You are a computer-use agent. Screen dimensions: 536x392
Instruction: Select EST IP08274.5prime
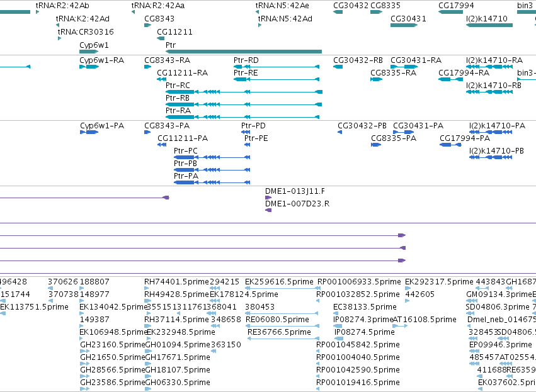click(365, 332)
